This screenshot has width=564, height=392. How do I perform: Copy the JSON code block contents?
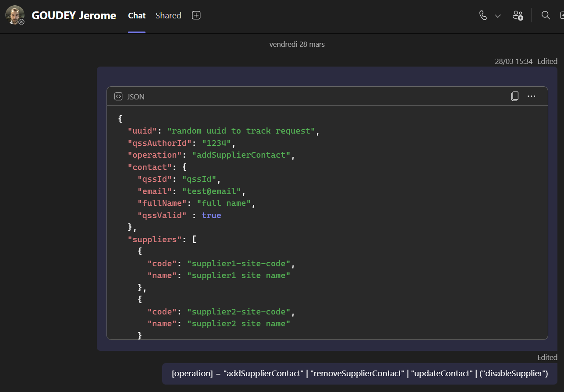(515, 96)
